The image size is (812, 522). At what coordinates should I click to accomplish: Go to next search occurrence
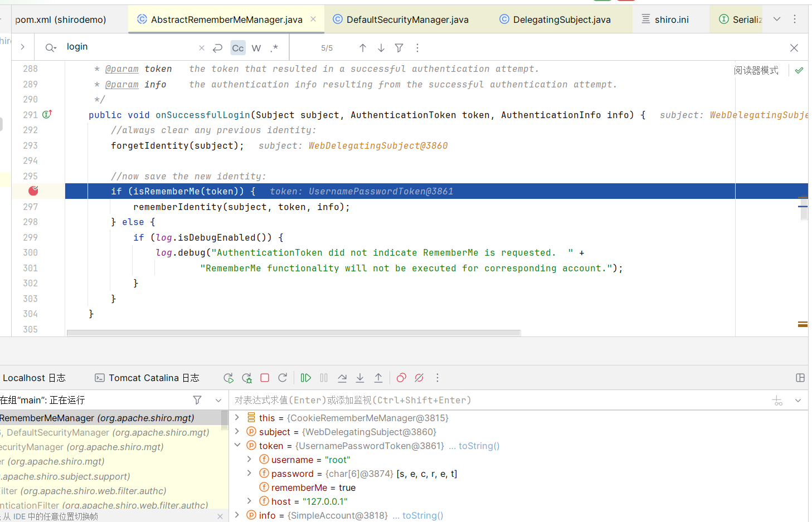pos(381,48)
